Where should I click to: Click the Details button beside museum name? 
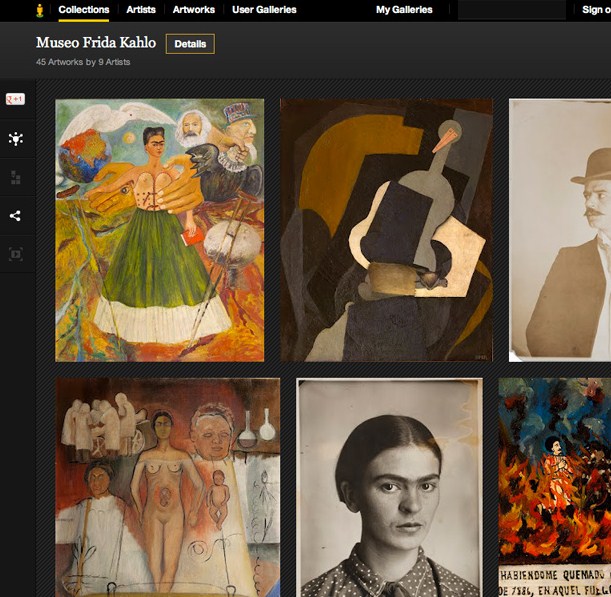coord(190,44)
